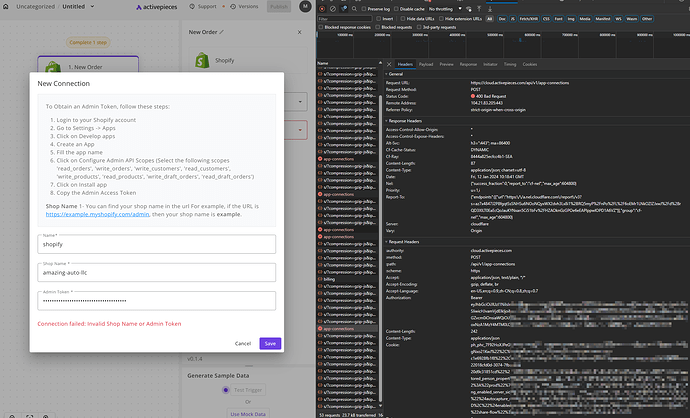Image resolution: width=690 pixels, height=418 pixels.
Task: Focus the Shop Name field
Action: coord(157,272)
